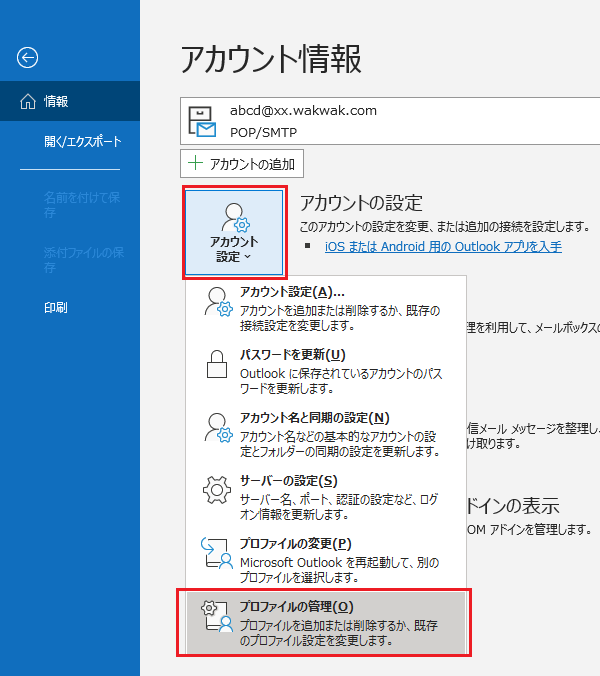Click the padlock icon for パスワードを更新
Screen dimensions: 600x676
(x=217, y=365)
